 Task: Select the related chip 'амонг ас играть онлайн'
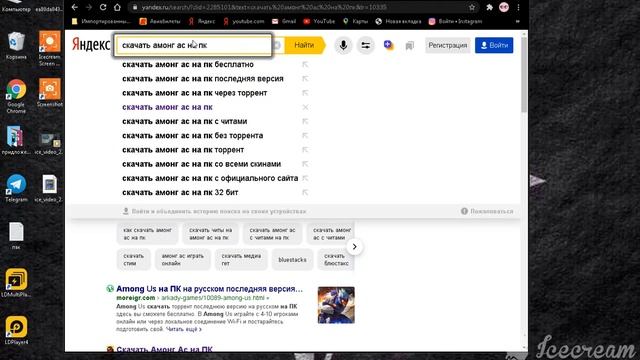point(182,260)
